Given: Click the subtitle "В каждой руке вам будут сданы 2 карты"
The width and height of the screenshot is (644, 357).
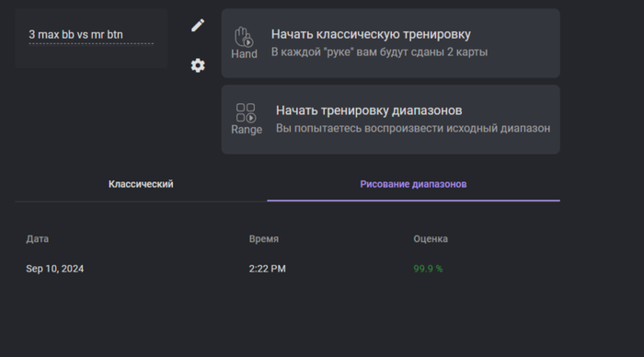Looking at the screenshot, I should point(379,52).
